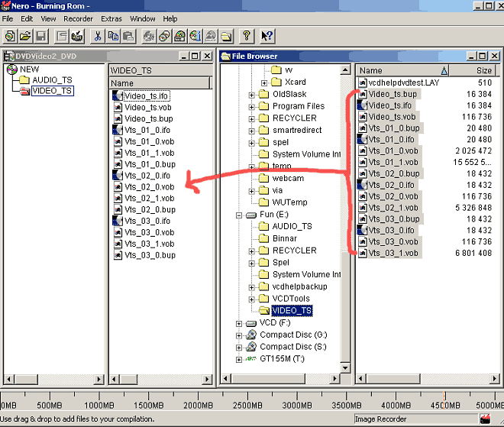The image size is (504, 427).
Task: Expand the Compact Disc (G:) node
Action: 239,335
